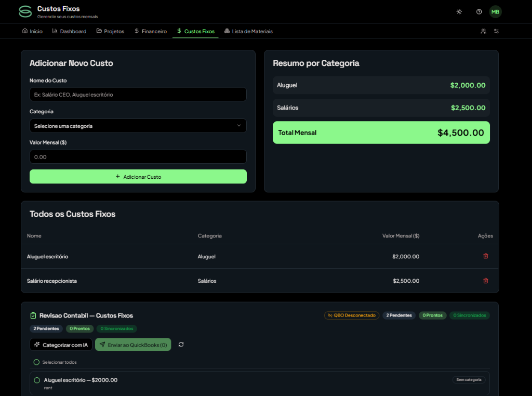Click the refresh icon beside Enviar ao QuickBooks
The image size is (532, 396).
tap(181, 345)
